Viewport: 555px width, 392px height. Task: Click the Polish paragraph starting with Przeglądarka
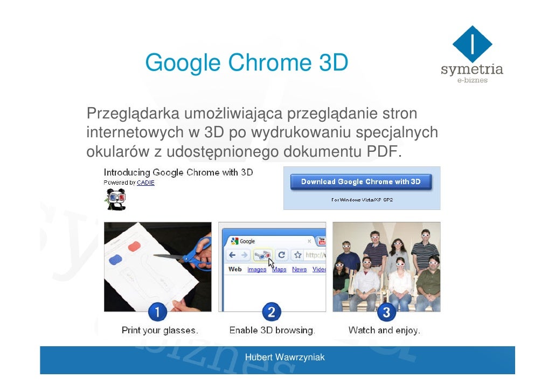262,132
